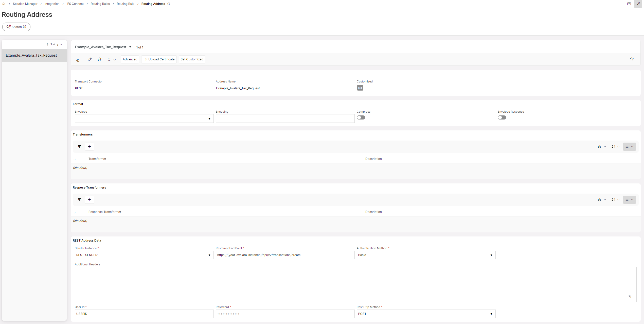The width and height of the screenshot is (644, 324).
Task: Open the bell notifications icon menu
Action: (111, 59)
